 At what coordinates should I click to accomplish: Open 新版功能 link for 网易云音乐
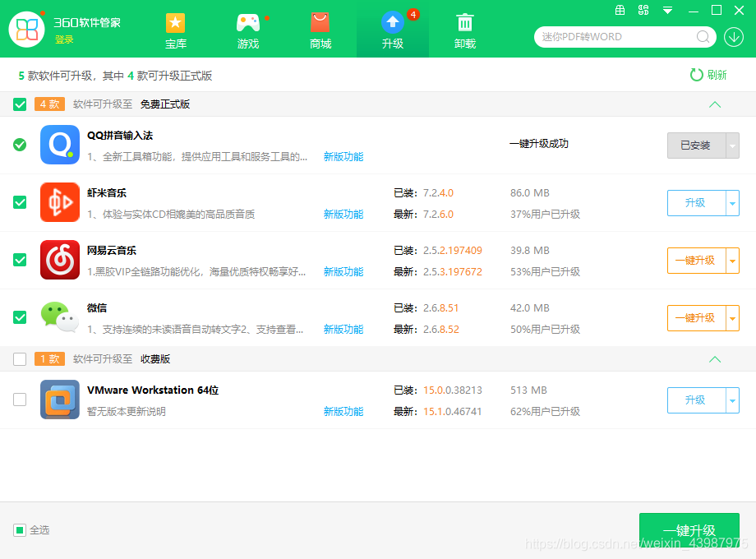point(343,271)
